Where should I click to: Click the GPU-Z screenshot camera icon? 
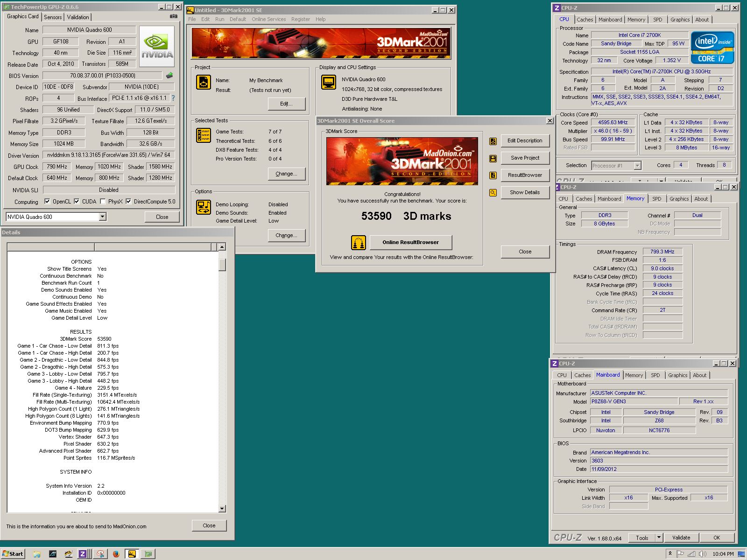point(173,16)
